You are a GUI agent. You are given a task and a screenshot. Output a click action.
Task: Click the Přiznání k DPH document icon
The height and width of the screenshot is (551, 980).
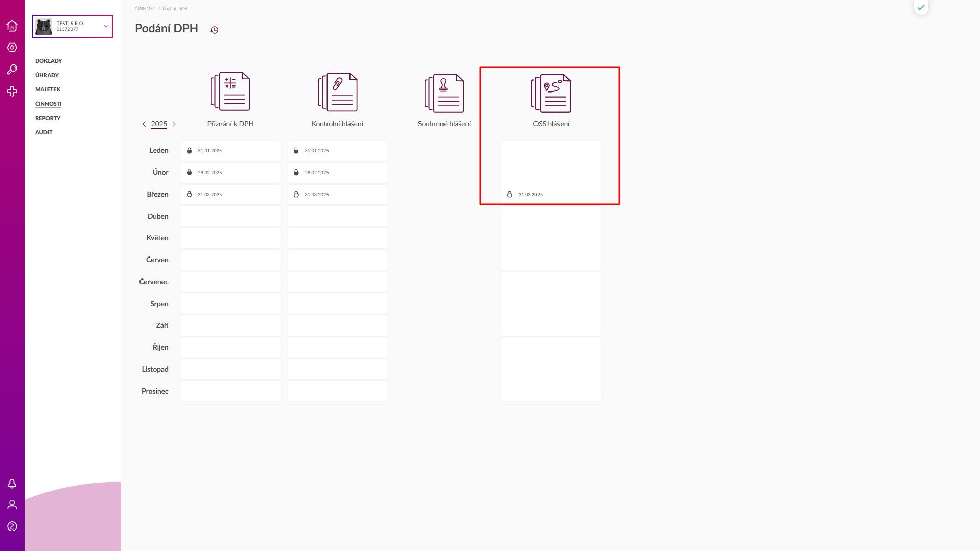[x=230, y=91]
